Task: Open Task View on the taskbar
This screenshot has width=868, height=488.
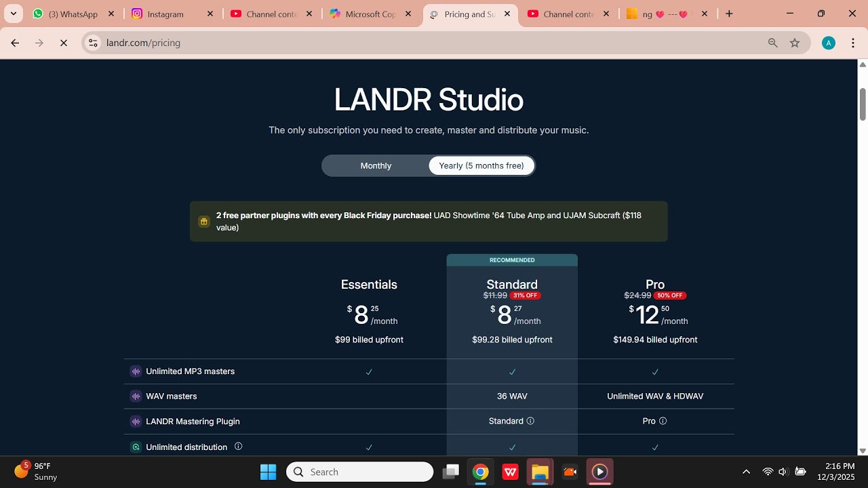Action: (x=450, y=472)
